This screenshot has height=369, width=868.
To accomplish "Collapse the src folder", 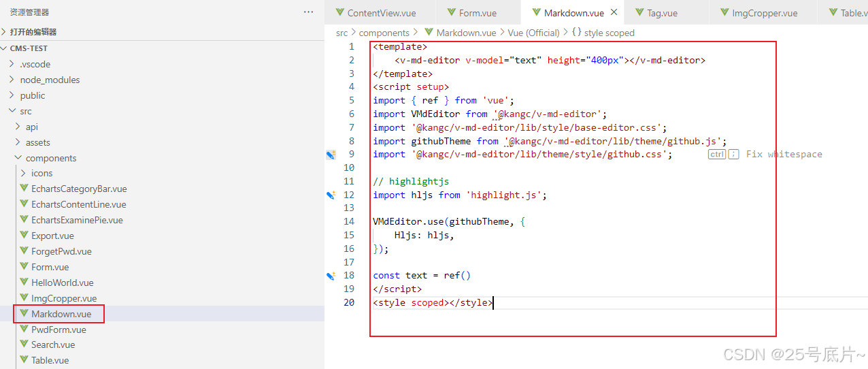I will click(26, 111).
